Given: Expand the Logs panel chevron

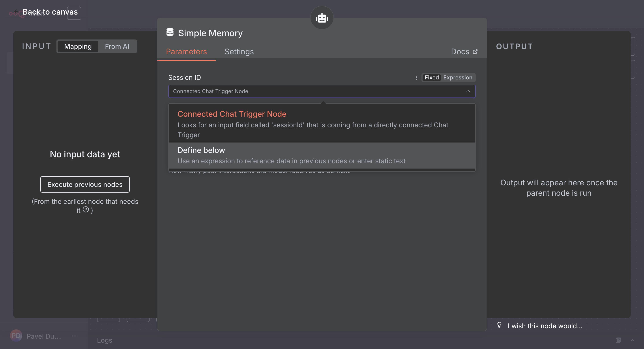Looking at the screenshot, I should tap(633, 340).
